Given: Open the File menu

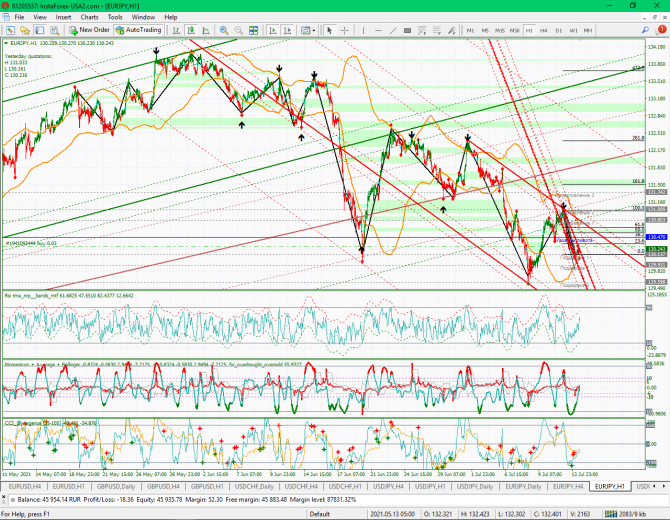Looking at the screenshot, I should tap(20, 17).
